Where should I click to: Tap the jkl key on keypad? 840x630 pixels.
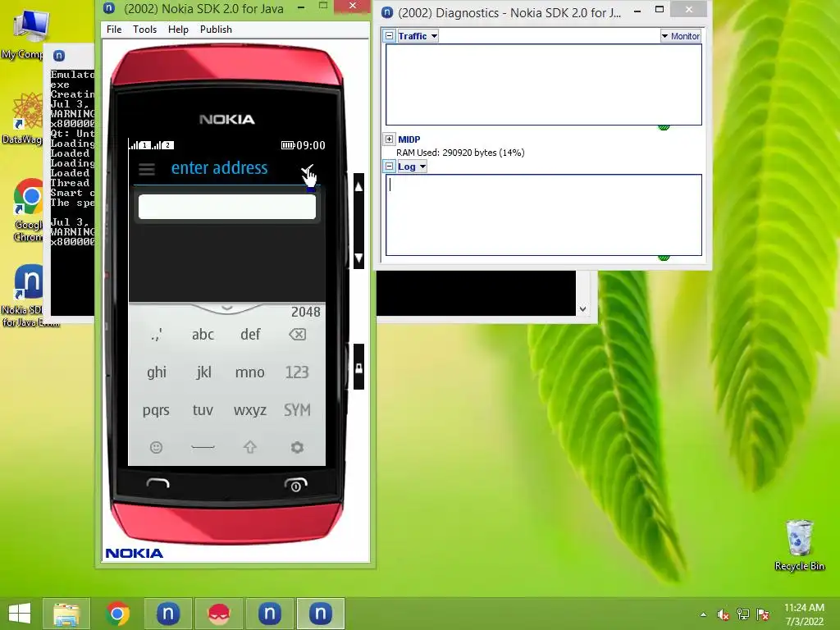click(x=203, y=372)
